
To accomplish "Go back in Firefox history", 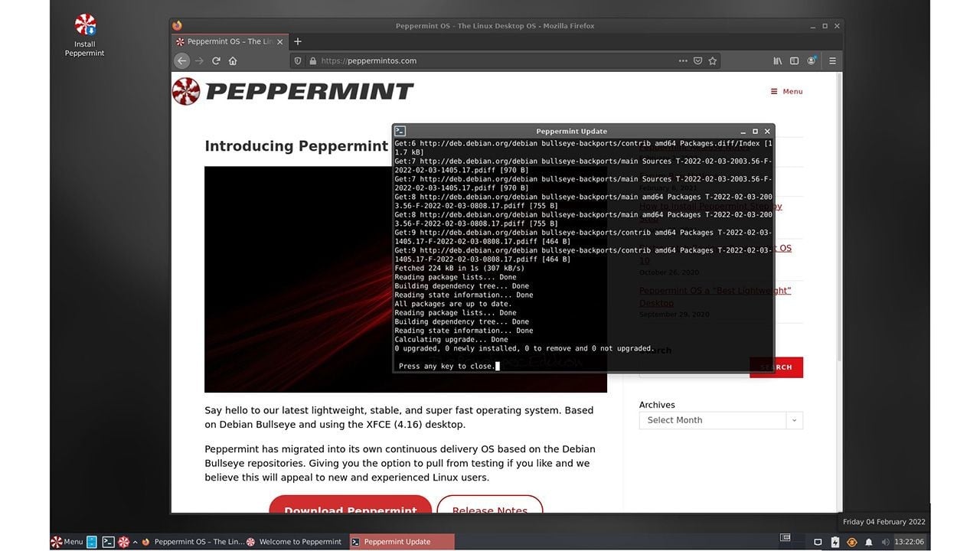I will (x=181, y=60).
